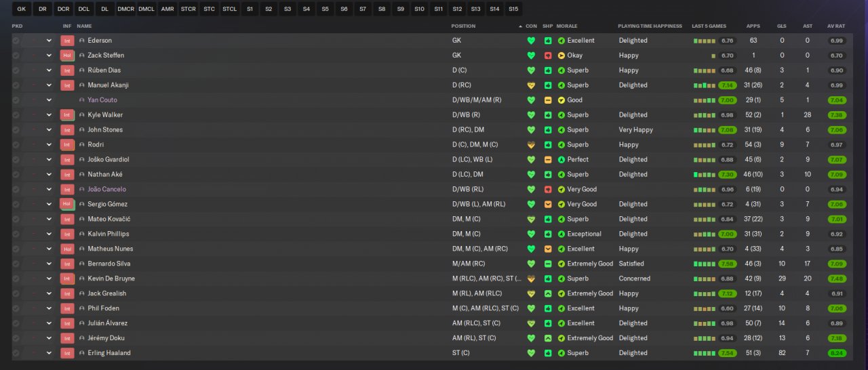
Task: Toggle the picked checkmark for Rodri
Action: (16, 145)
